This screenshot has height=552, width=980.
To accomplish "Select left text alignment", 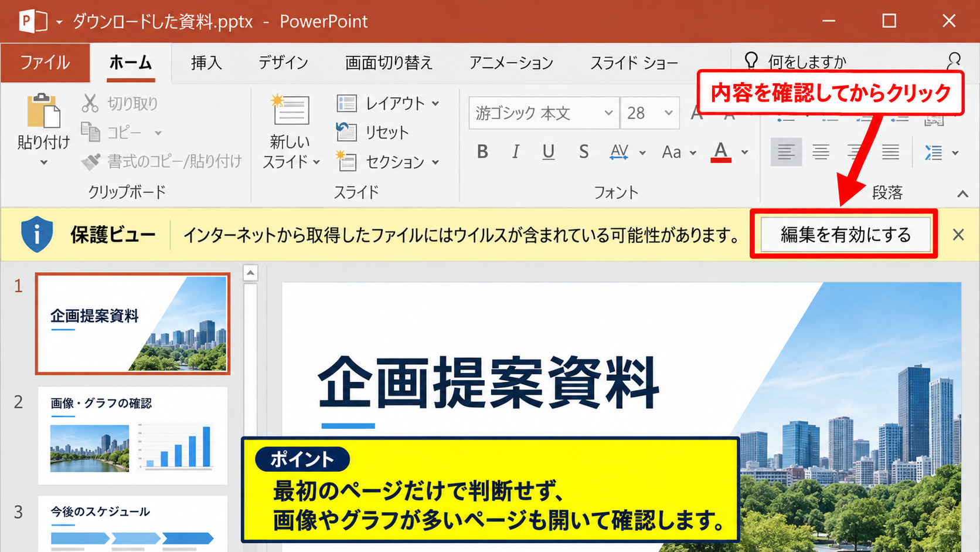I will [x=786, y=153].
